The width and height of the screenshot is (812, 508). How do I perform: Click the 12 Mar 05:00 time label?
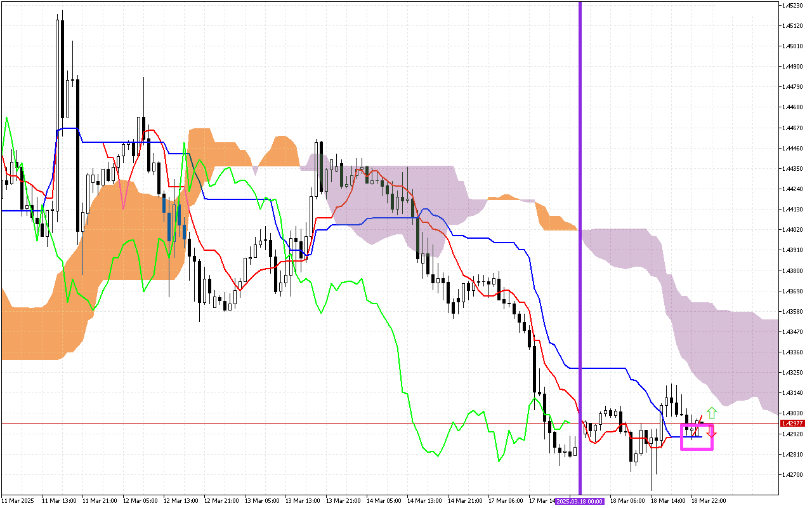139,501
